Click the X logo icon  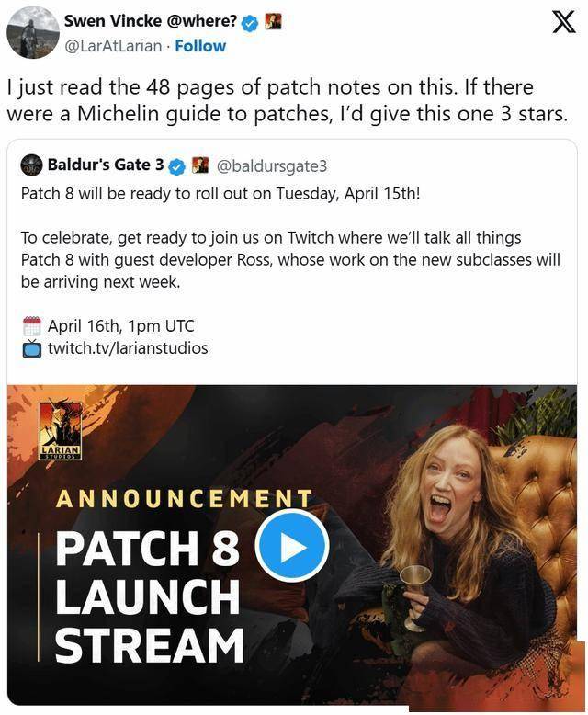[x=563, y=23]
